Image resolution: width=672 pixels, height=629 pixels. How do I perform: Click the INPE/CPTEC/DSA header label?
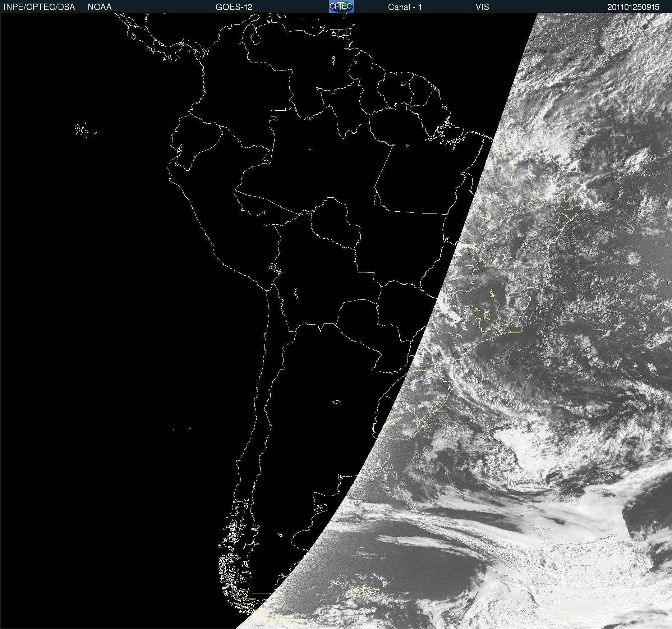click(x=39, y=7)
